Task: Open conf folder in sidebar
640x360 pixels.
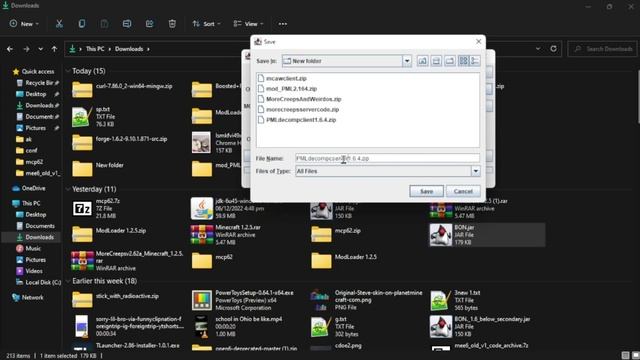Action: coord(27,150)
